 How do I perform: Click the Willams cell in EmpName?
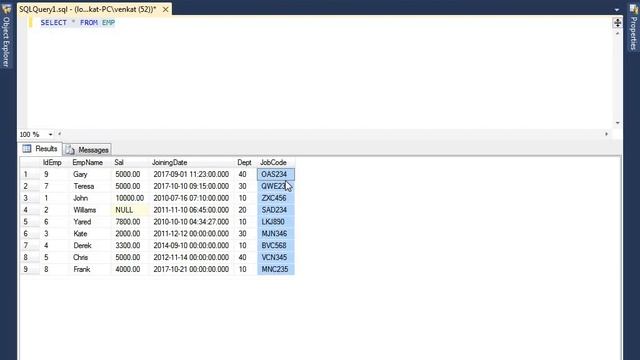click(90, 210)
